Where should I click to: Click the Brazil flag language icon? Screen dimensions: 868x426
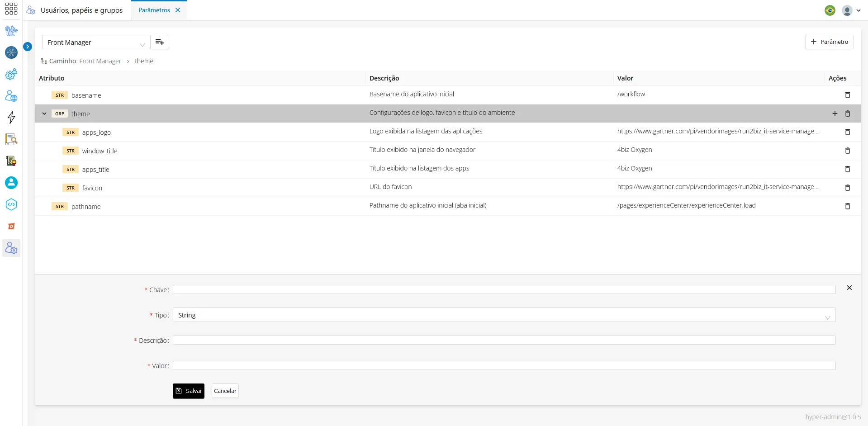click(830, 10)
